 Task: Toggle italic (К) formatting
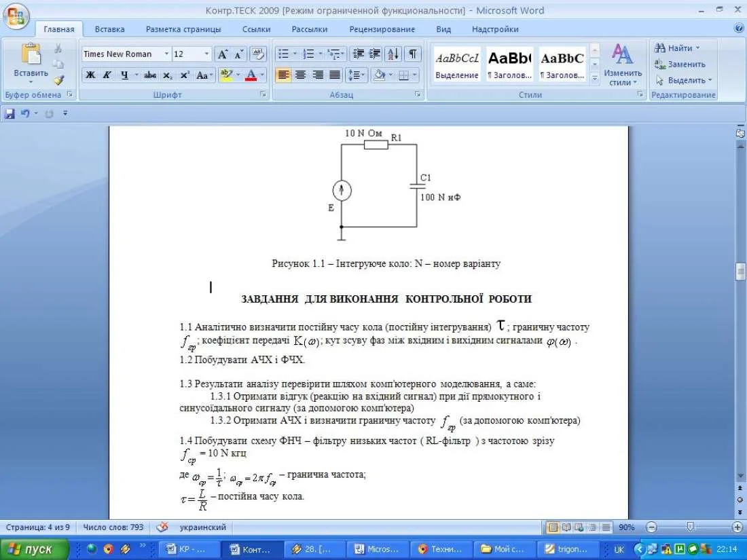click(107, 75)
